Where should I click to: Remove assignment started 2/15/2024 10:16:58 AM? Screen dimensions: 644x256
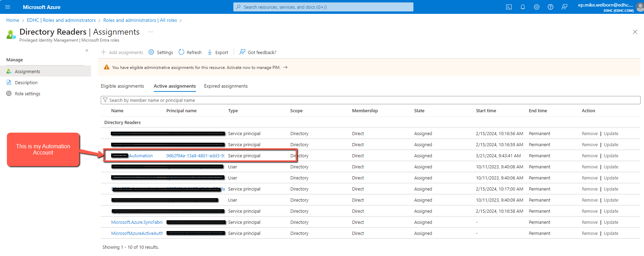point(590,211)
